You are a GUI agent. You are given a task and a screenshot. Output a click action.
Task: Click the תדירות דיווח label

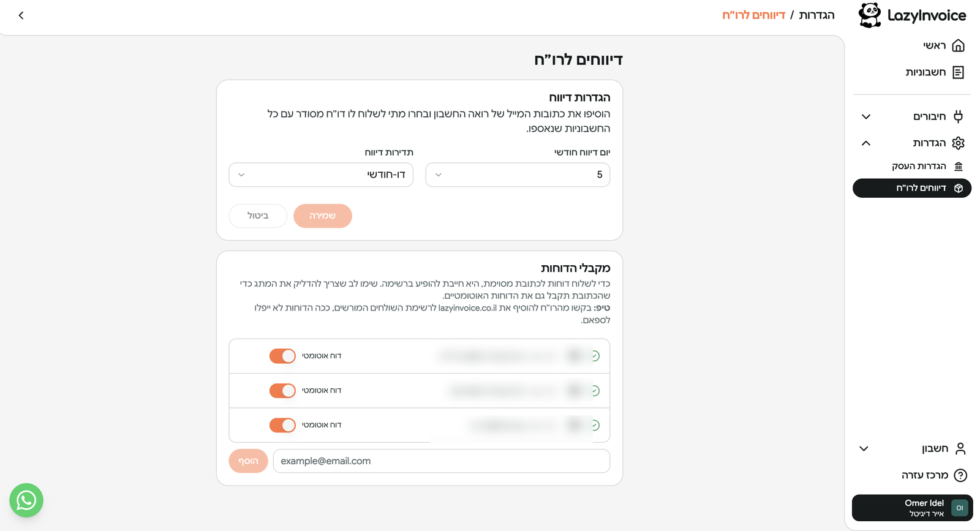pos(389,153)
